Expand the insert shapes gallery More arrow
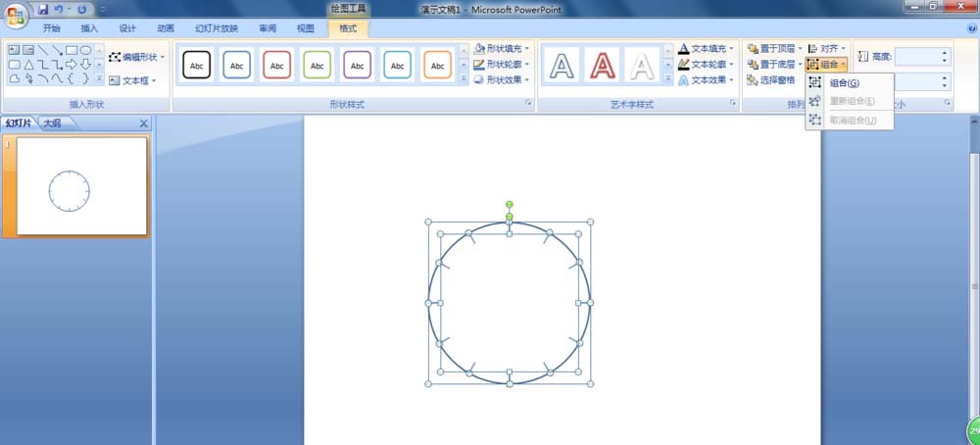 pos(99,79)
